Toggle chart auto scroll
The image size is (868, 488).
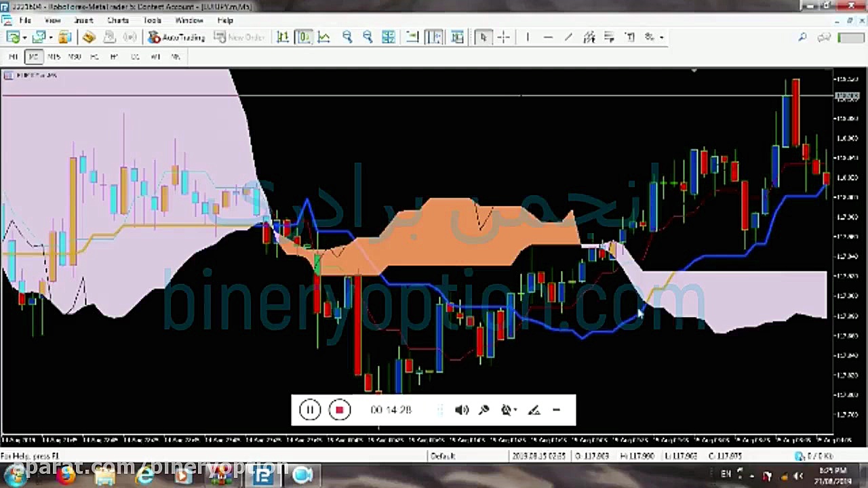412,37
